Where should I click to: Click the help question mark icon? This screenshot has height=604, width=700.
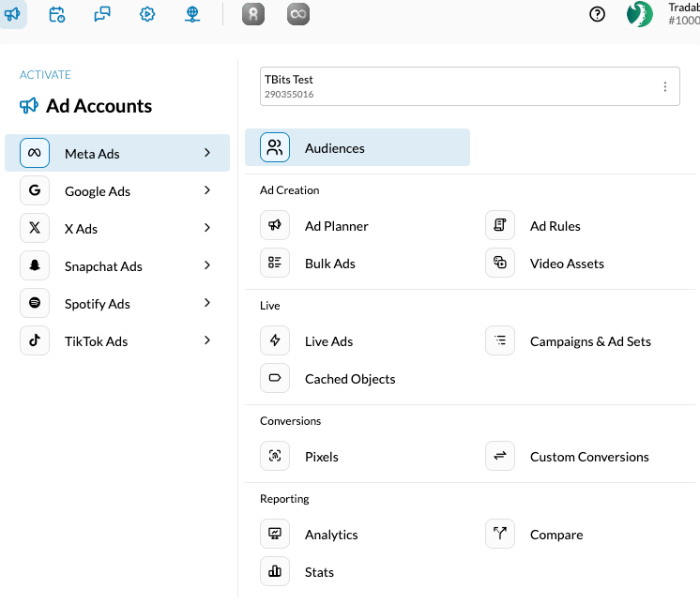[598, 14]
